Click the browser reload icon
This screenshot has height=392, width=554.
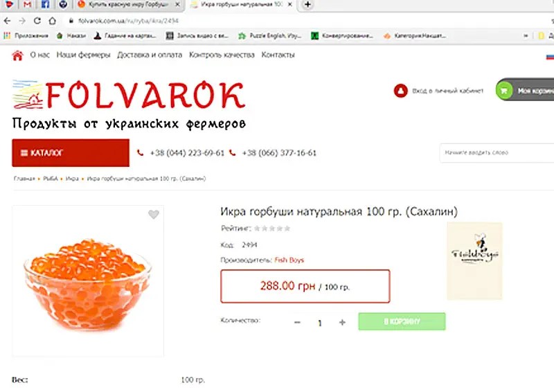[37, 21]
